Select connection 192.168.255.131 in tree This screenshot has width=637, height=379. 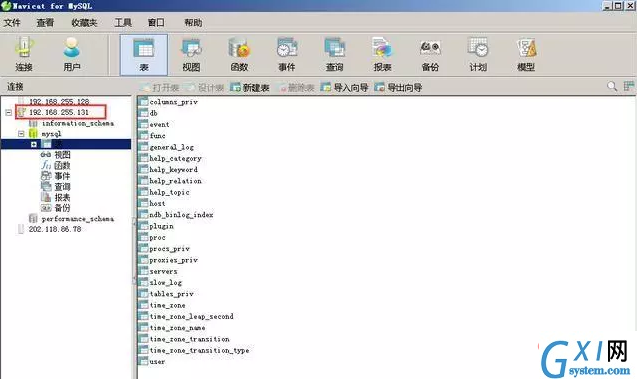[x=59, y=112]
